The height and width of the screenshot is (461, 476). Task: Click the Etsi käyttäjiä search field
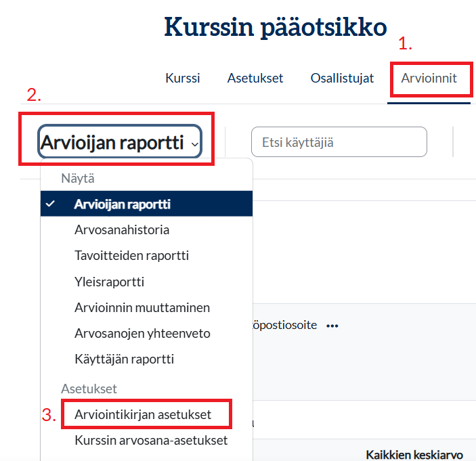[339, 142]
